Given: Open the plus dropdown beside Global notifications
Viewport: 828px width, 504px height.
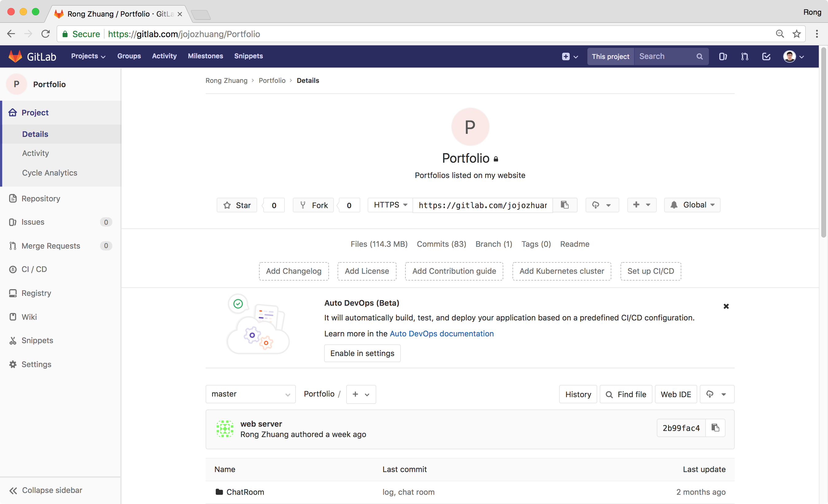Looking at the screenshot, I should [642, 205].
